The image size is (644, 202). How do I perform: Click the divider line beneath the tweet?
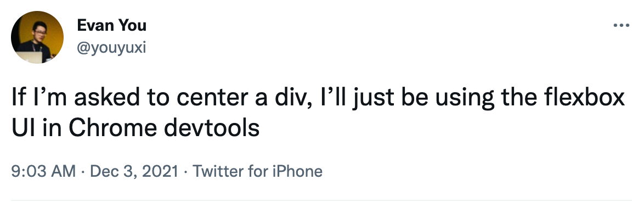321,200
